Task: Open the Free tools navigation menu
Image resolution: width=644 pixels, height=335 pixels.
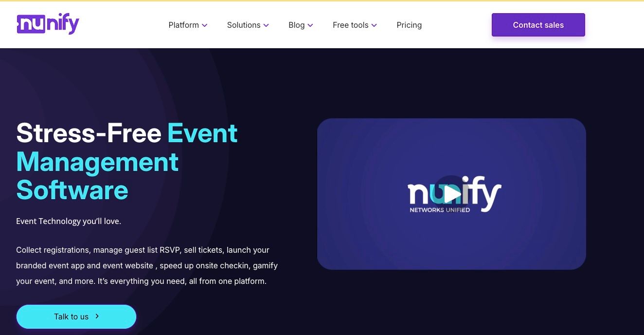Action: tap(350, 25)
